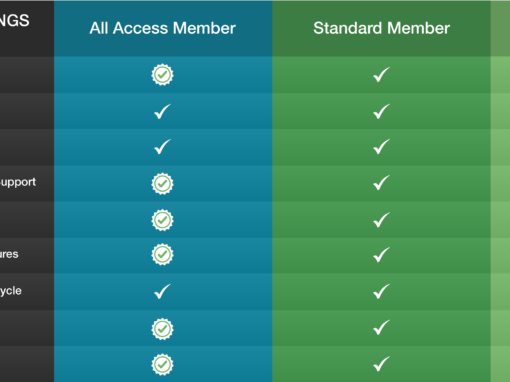Click the 'ures' feature row label
This screenshot has width=510, height=382.
[x=9, y=254]
